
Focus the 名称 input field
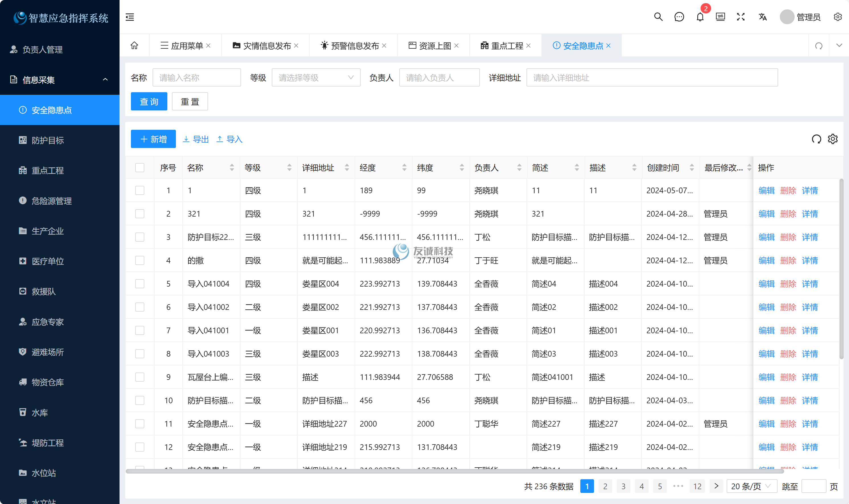pyautogui.click(x=197, y=78)
